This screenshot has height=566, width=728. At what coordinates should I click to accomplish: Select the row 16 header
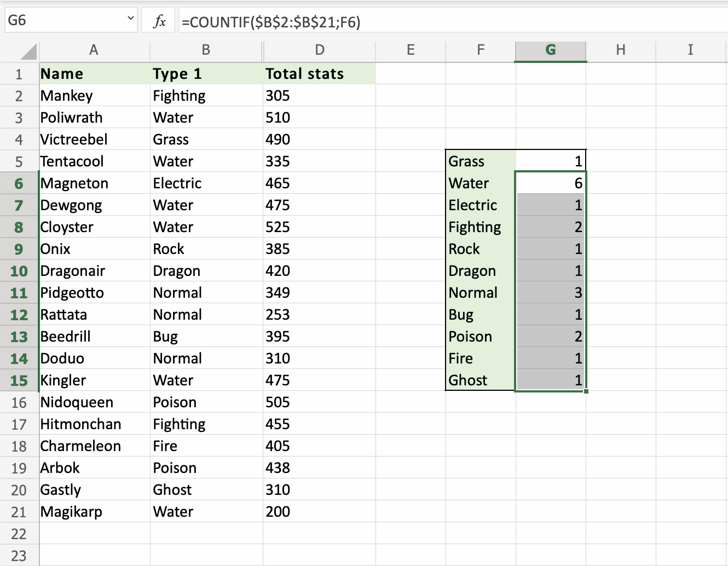coord(19,402)
